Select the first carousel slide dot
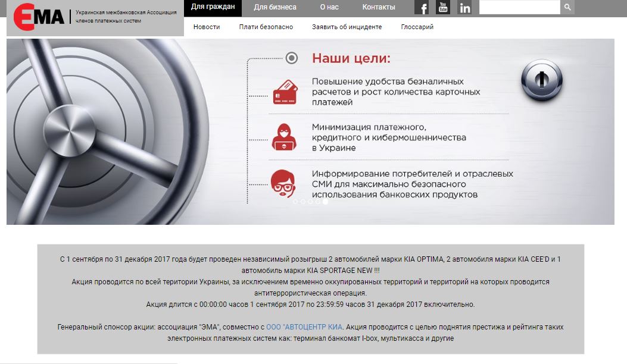Screen dimensions: 627x364 click(295, 202)
